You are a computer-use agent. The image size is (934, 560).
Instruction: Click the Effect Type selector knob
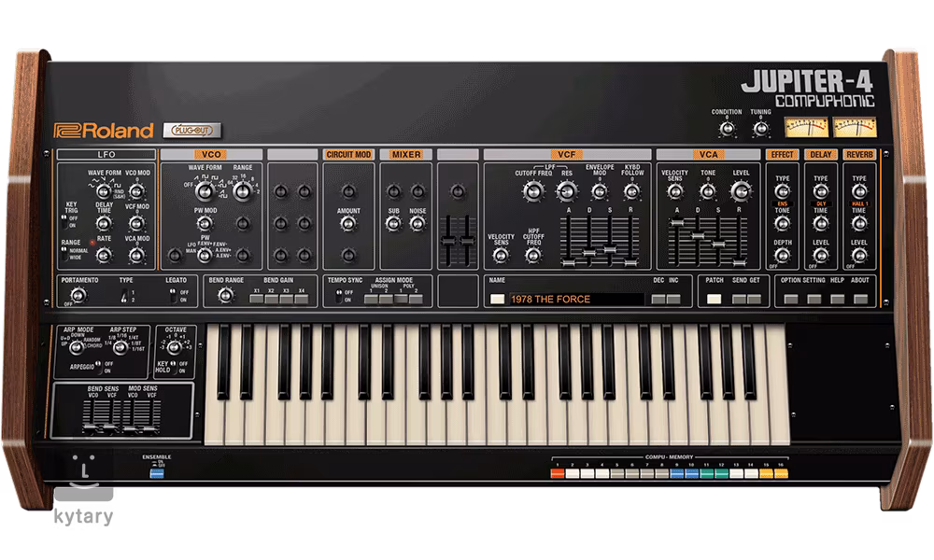tap(782, 192)
